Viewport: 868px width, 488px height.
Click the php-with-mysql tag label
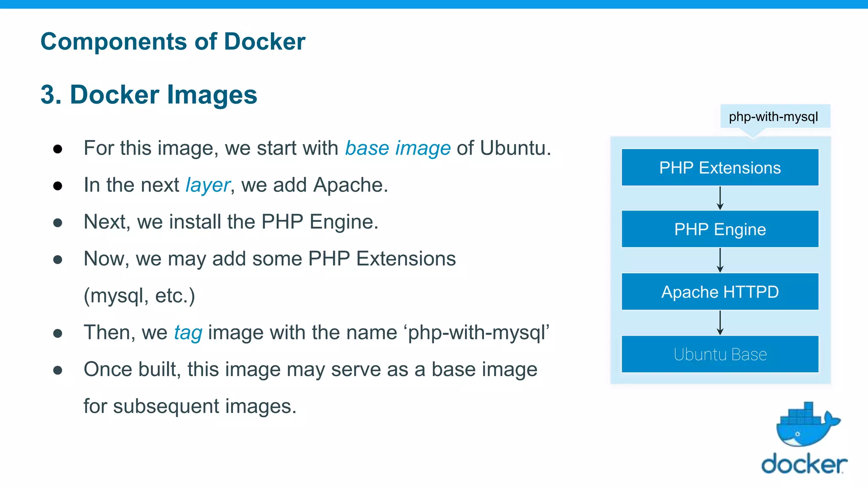773,116
